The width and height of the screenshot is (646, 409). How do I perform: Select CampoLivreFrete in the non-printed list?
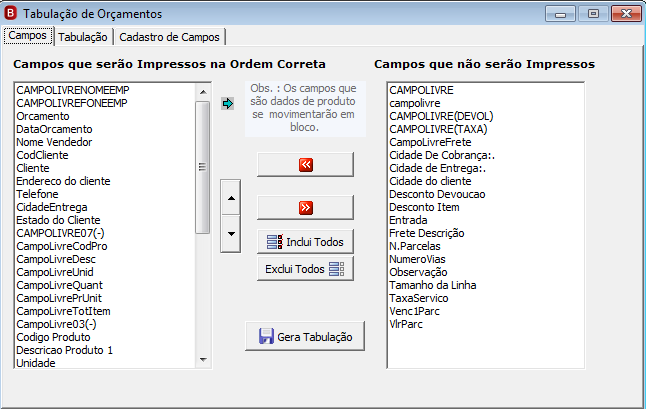pyautogui.click(x=430, y=142)
